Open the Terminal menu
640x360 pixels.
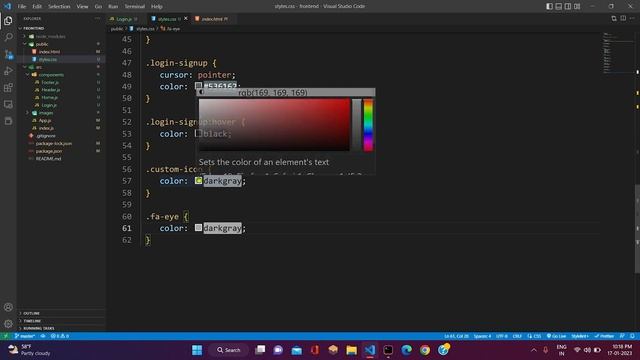click(x=134, y=6)
